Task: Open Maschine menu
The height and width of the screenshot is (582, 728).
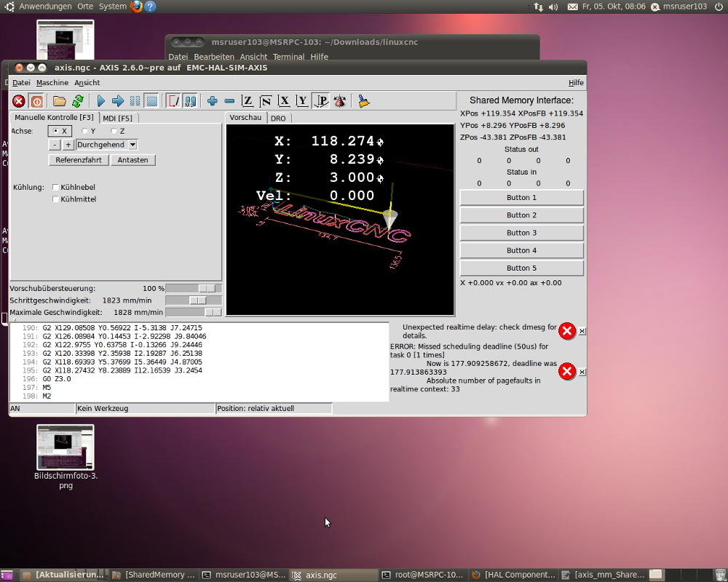Action: point(52,83)
